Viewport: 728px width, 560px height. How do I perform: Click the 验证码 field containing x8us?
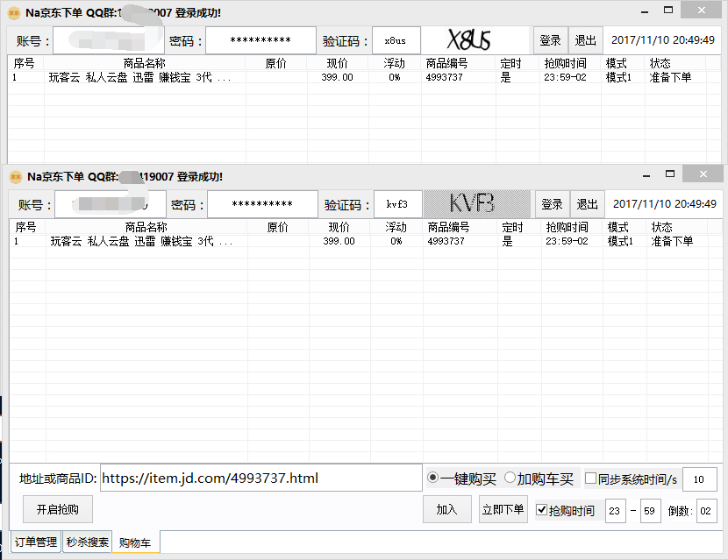396,40
